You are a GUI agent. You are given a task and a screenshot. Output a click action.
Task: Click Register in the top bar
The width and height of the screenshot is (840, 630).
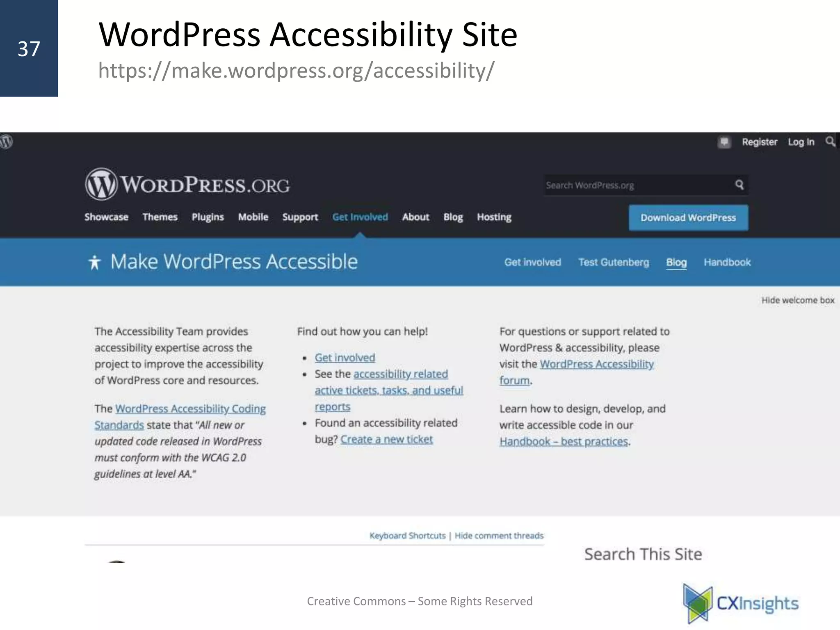pos(760,142)
